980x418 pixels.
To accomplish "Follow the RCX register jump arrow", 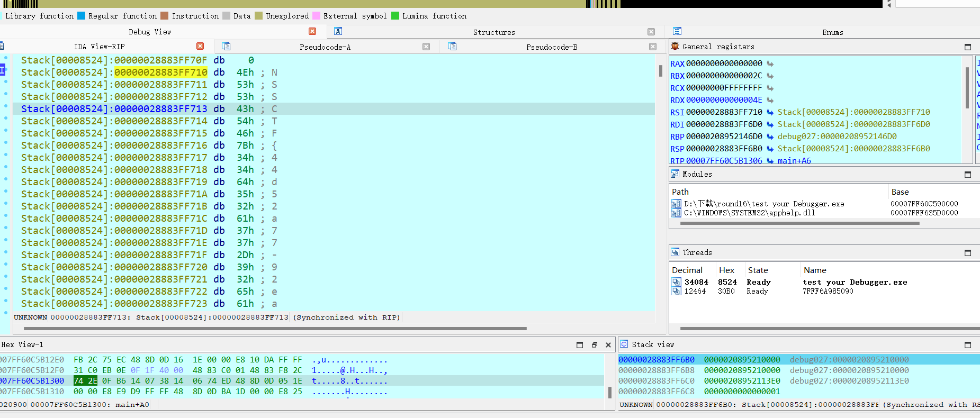I will pos(770,88).
